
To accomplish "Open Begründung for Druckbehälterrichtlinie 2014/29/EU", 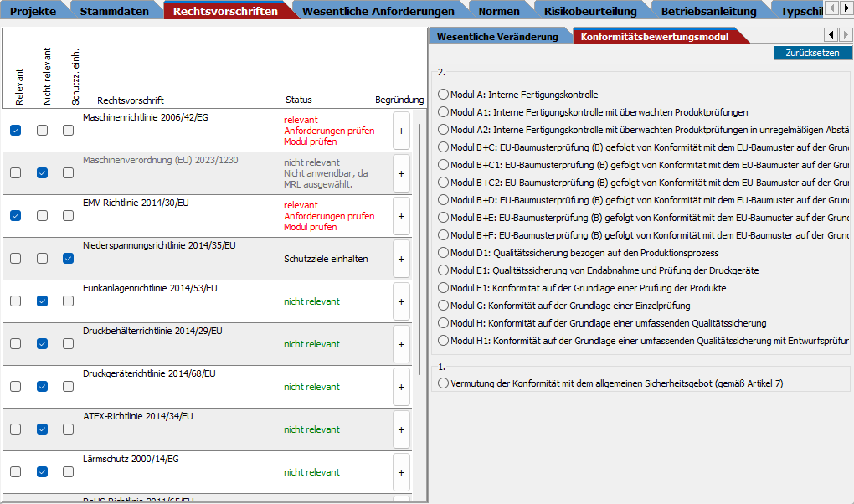I will pos(401,344).
